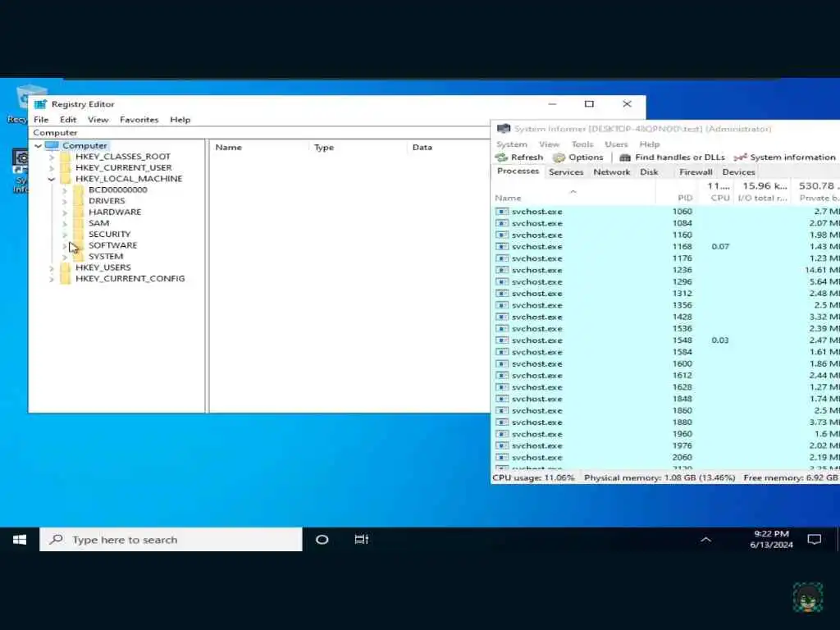Open the System menu in System Informer
840x630 pixels.
pyautogui.click(x=512, y=144)
